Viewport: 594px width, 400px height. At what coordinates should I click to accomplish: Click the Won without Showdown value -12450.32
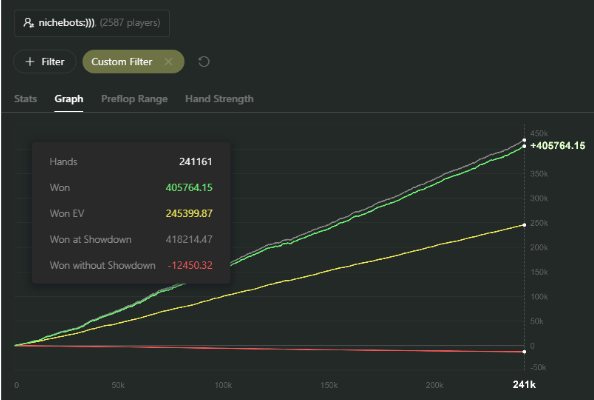click(x=190, y=265)
